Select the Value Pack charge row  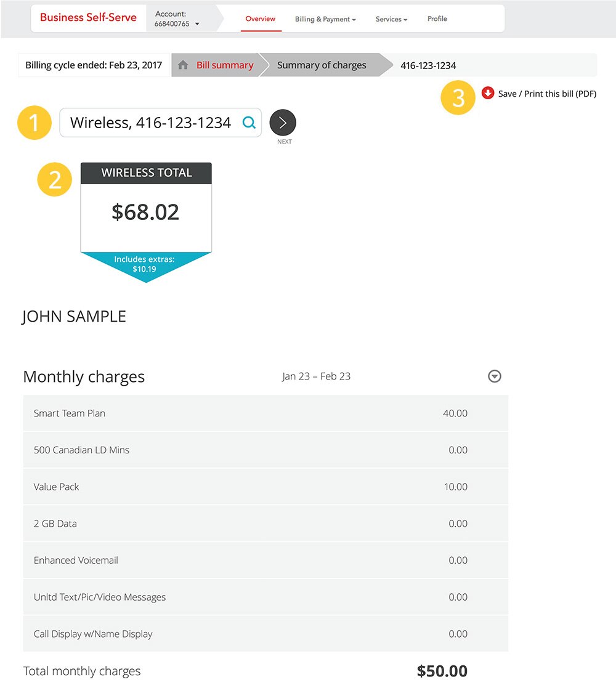pos(265,487)
